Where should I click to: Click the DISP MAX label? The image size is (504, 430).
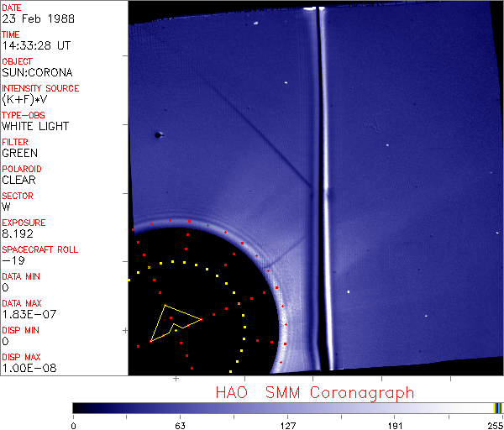[21, 357]
